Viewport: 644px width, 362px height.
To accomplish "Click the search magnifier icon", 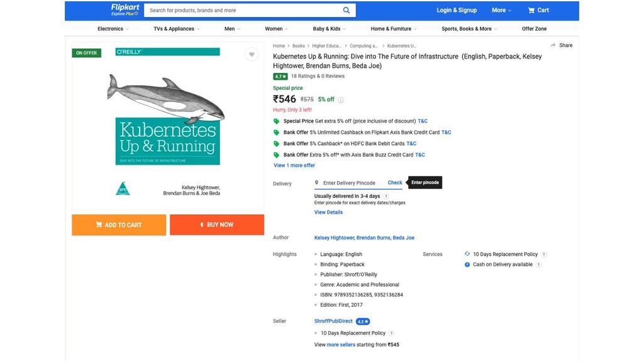I will [x=347, y=10].
